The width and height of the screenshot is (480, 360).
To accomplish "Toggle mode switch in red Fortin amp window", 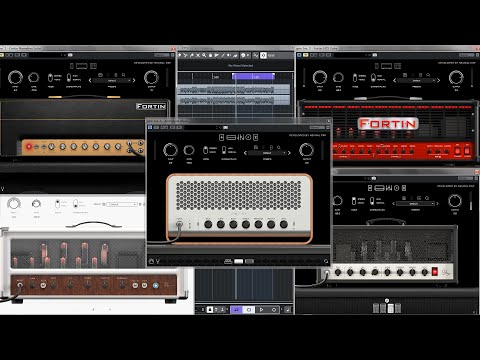I will pos(355,78).
